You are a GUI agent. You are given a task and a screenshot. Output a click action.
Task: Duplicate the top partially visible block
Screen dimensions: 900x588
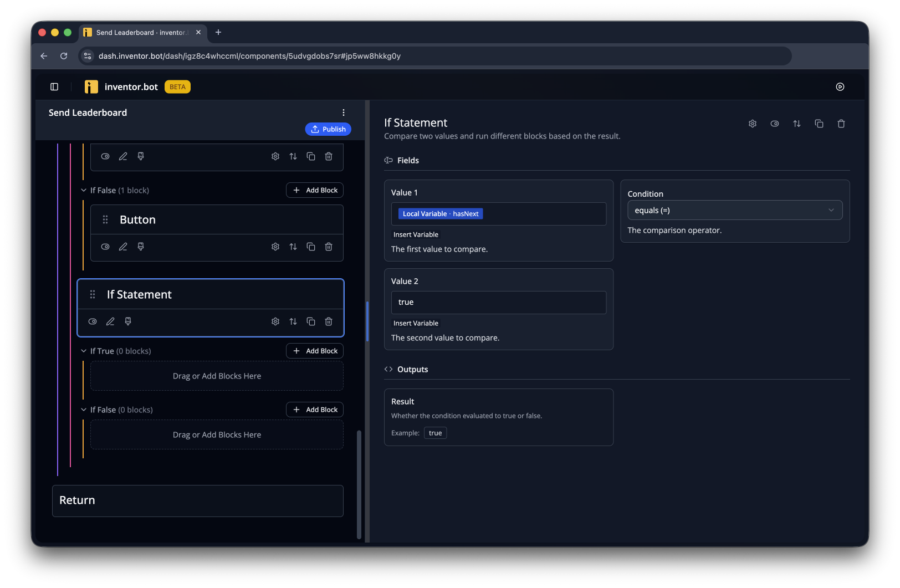coord(311,156)
